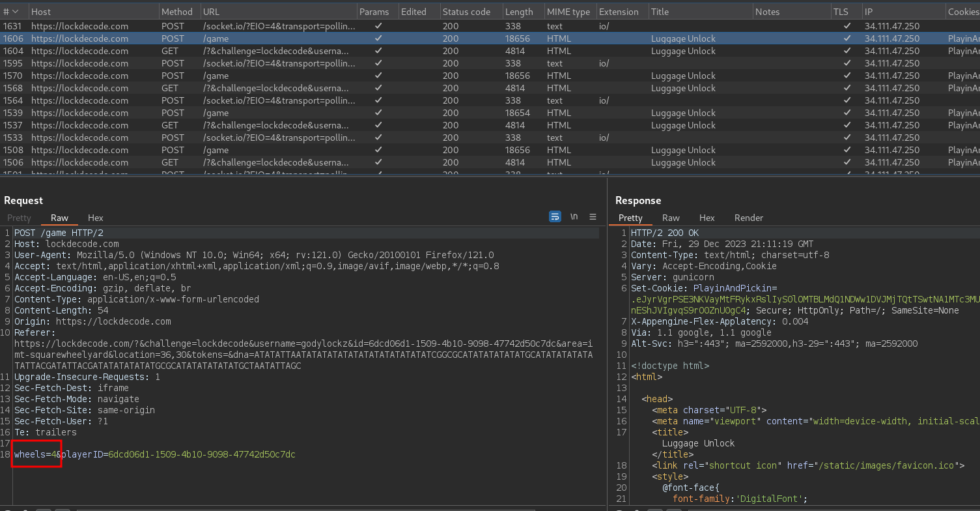Sort by the TLS column header
The height and width of the screenshot is (511, 980).
click(x=846, y=12)
